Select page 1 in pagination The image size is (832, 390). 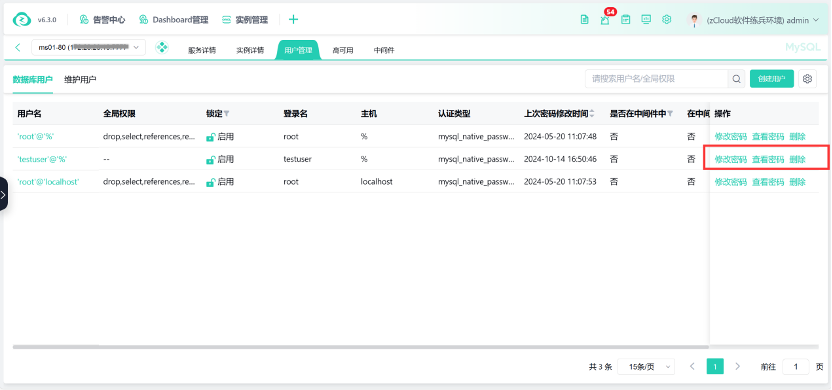[x=715, y=367]
